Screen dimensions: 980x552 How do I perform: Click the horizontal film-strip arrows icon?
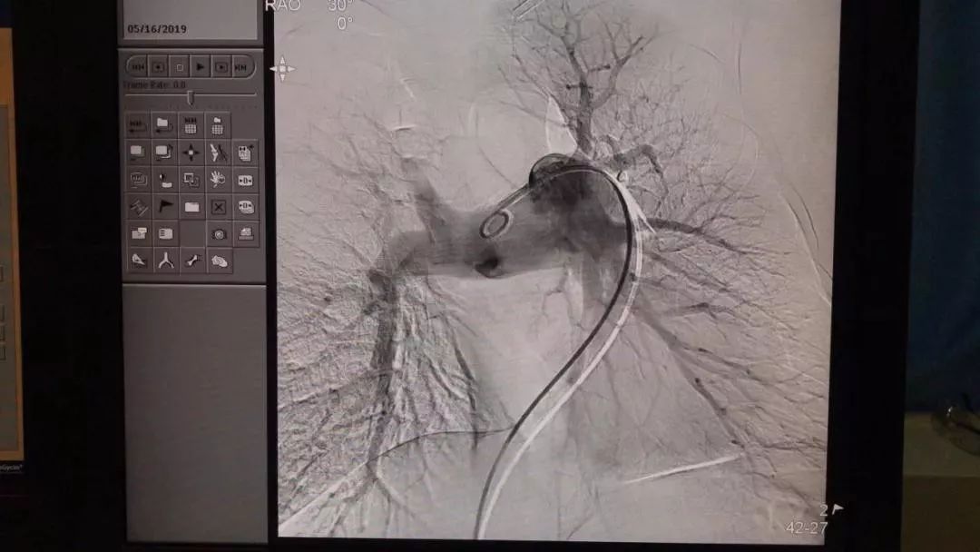245,180
